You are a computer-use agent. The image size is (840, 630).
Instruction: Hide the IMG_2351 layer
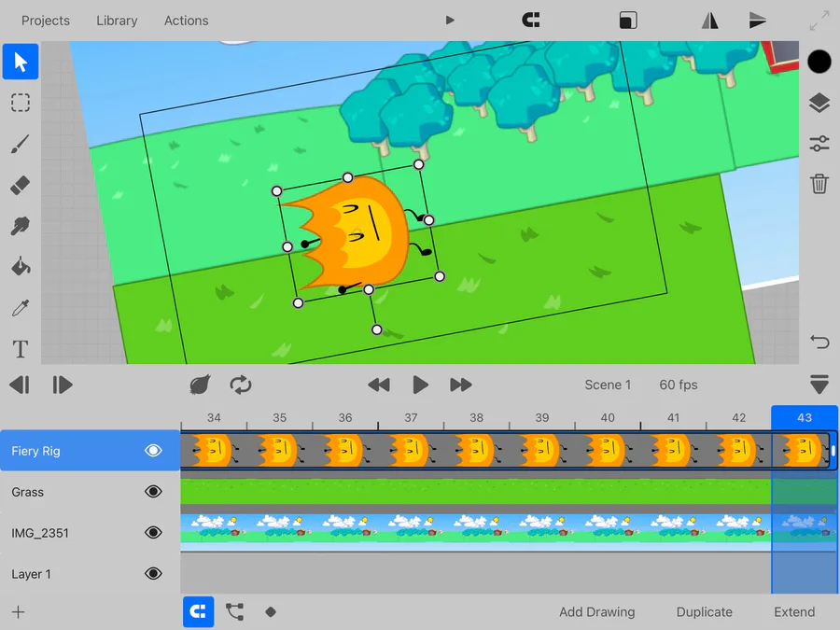[153, 533]
